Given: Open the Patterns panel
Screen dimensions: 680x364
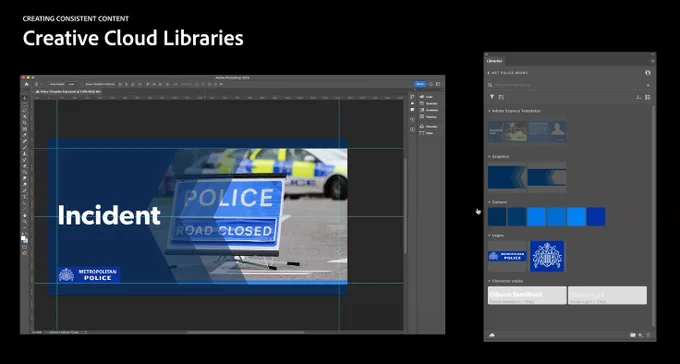Looking at the screenshot, I should [x=428, y=117].
